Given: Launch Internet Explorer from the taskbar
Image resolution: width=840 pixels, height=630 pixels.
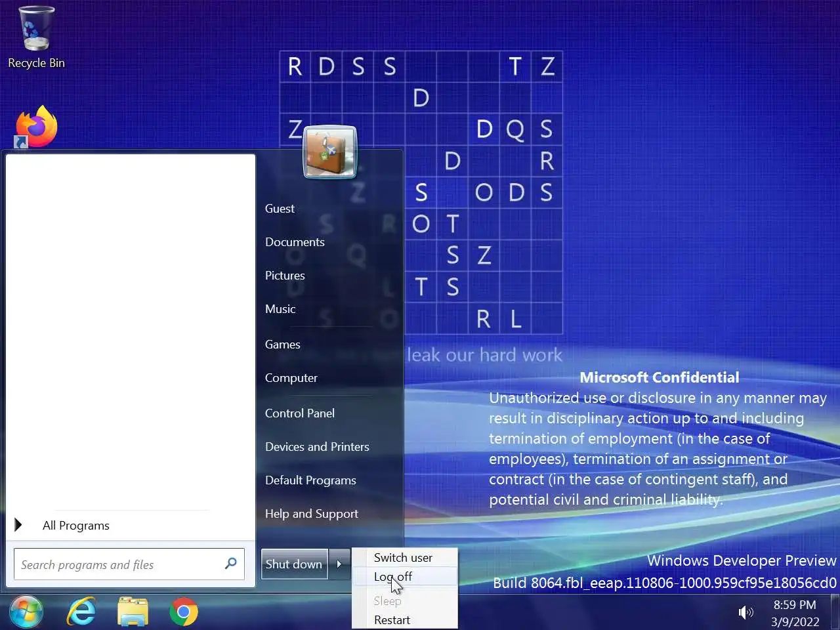Looking at the screenshot, I should click(81, 612).
